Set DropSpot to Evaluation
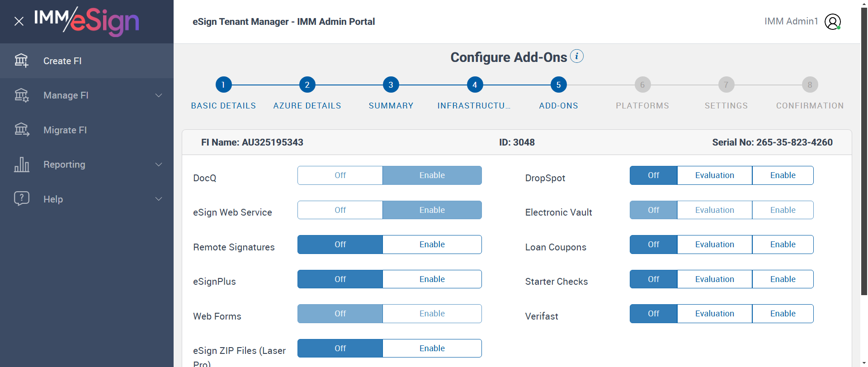The width and height of the screenshot is (868, 367). click(x=714, y=175)
